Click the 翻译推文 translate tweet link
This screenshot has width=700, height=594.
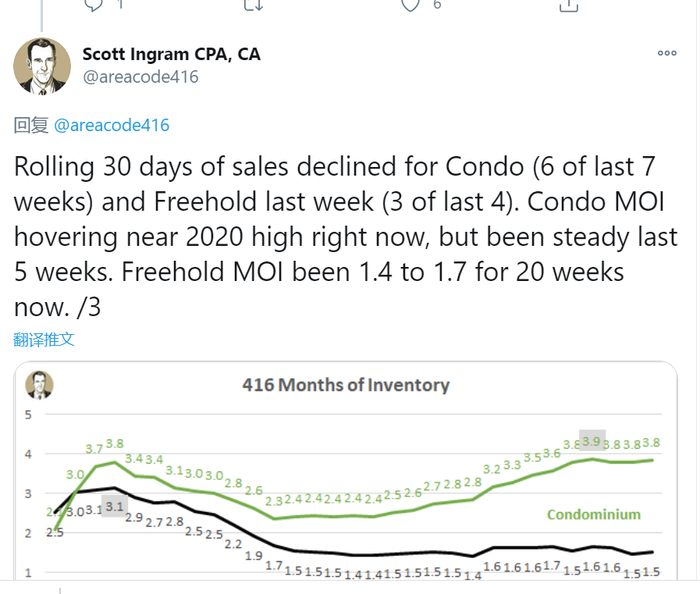coord(44,340)
